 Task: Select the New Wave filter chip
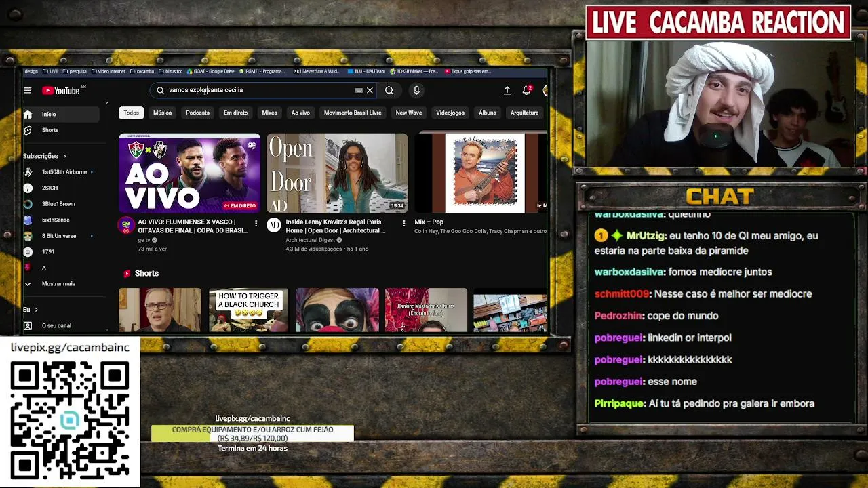409,113
